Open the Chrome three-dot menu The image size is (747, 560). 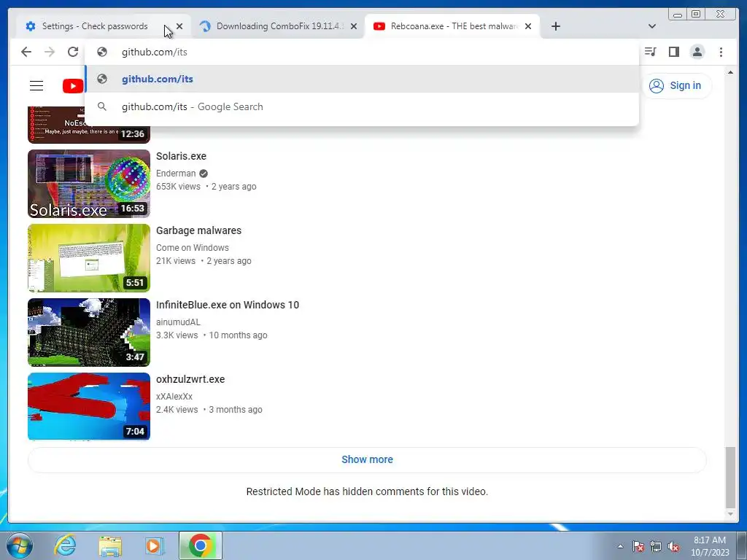[x=721, y=52]
